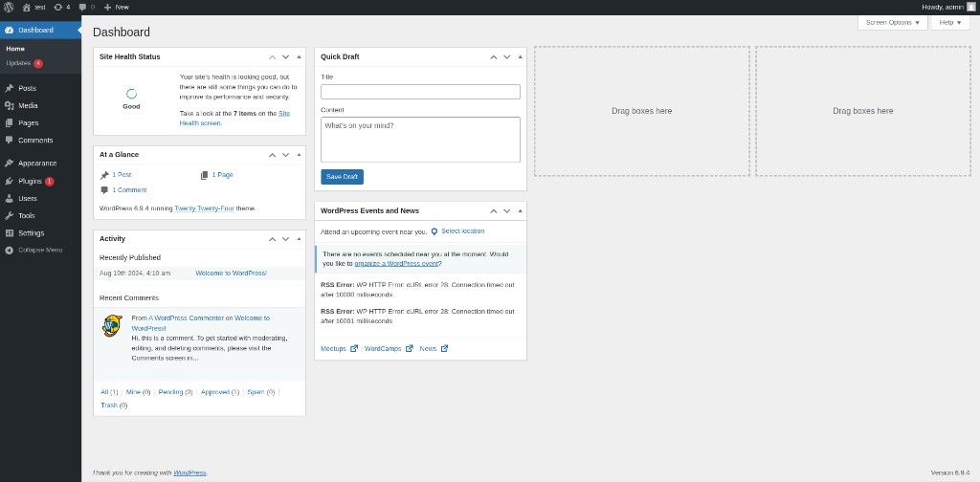
Task: Collapse the Activity panel
Action: click(299, 239)
